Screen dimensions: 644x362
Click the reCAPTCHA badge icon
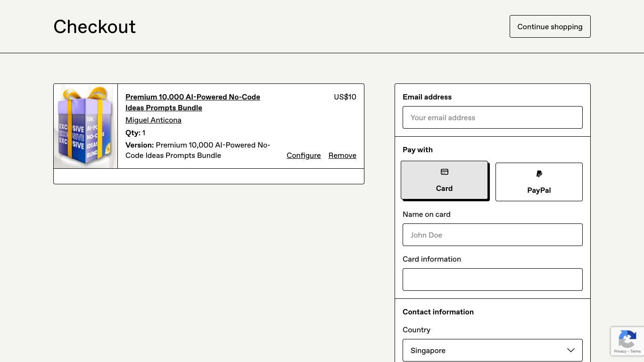(x=627, y=339)
